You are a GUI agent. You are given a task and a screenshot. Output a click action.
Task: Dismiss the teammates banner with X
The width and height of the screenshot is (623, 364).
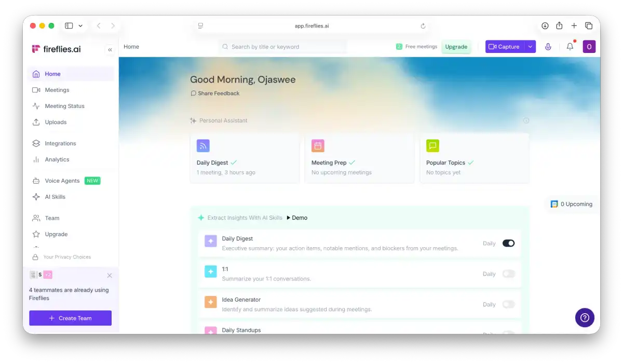coord(110,275)
